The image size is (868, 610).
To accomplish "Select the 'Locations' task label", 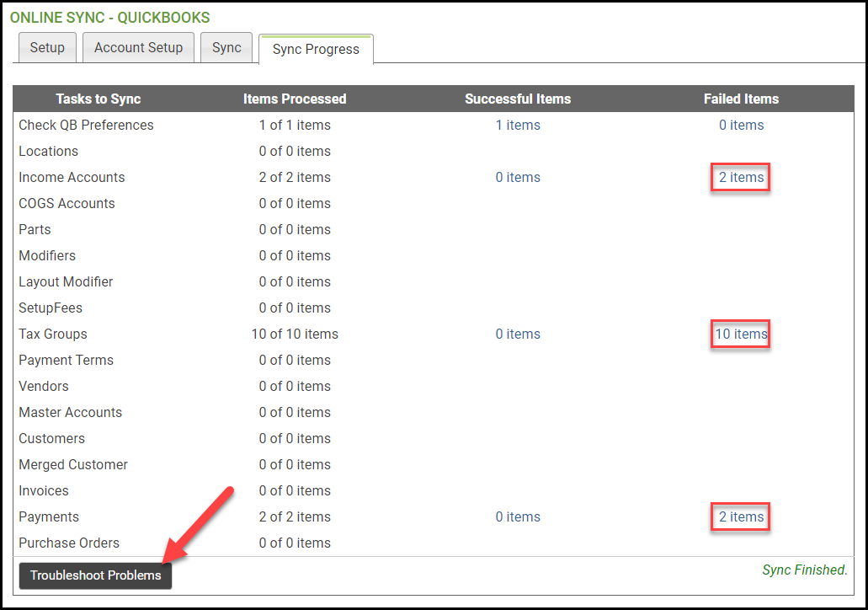I will tap(48, 152).
